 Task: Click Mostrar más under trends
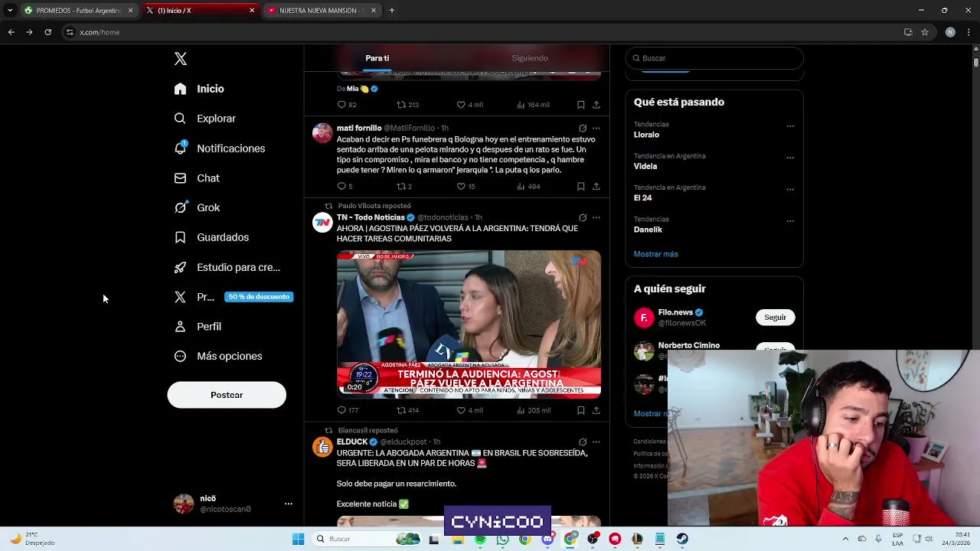[x=655, y=254]
